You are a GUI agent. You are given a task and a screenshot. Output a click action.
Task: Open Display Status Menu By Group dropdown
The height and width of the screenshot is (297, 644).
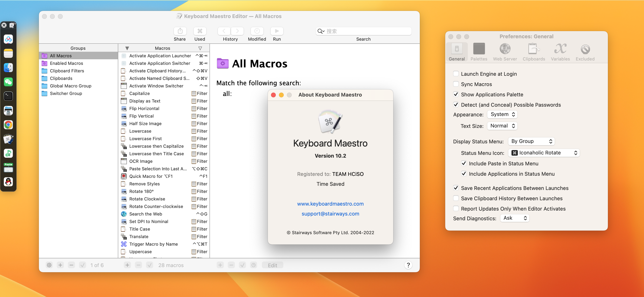click(532, 141)
